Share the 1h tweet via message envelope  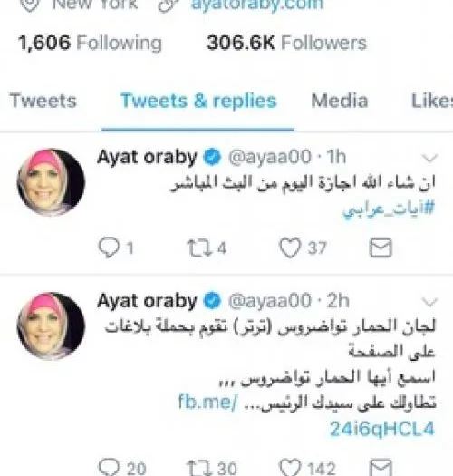[381, 248]
